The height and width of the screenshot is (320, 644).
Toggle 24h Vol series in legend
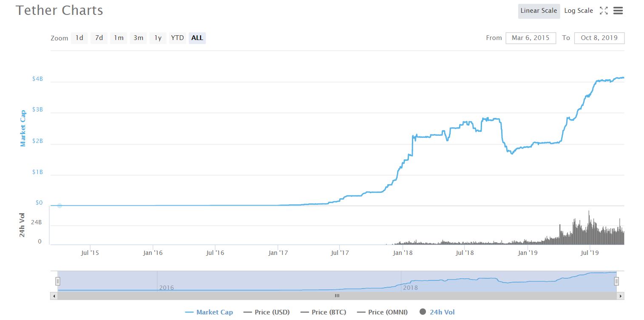[437, 312]
